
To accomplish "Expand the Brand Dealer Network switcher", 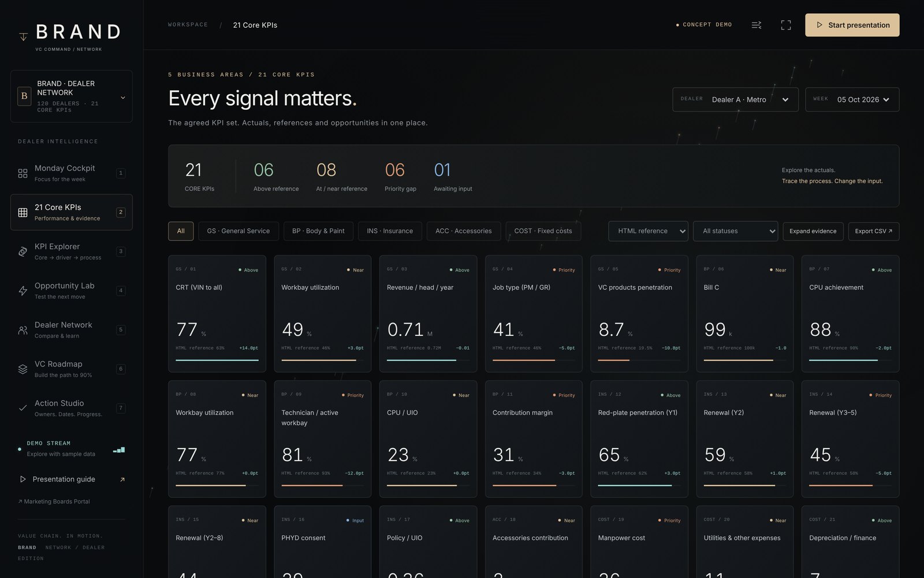I will tap(72, 97).
